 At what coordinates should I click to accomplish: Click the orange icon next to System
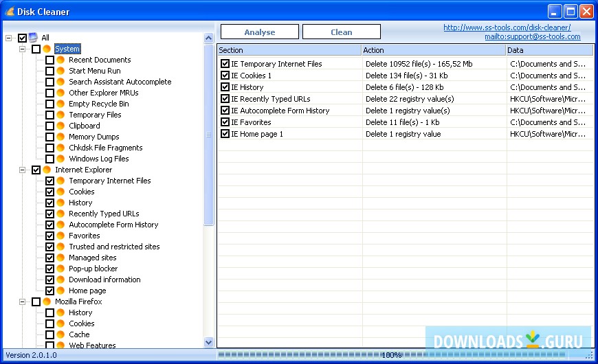[47, 49]
